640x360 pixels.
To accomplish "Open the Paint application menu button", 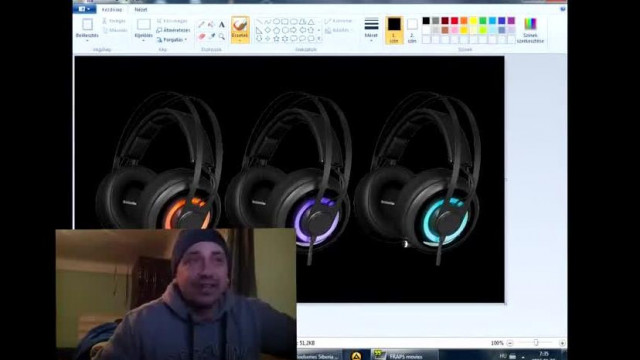I will click(84, 9).
